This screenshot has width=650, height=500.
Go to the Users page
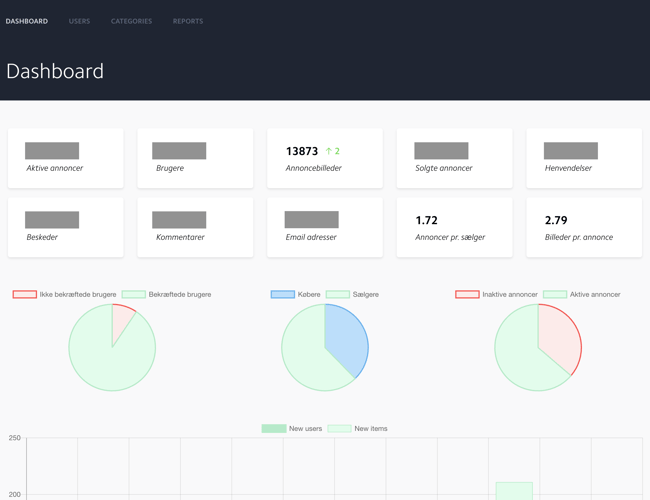point(79,21)
